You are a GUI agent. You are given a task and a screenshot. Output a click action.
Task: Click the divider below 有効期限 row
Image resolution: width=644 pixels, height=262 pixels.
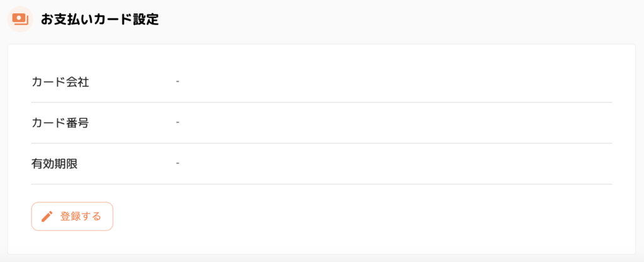(321, 184)
